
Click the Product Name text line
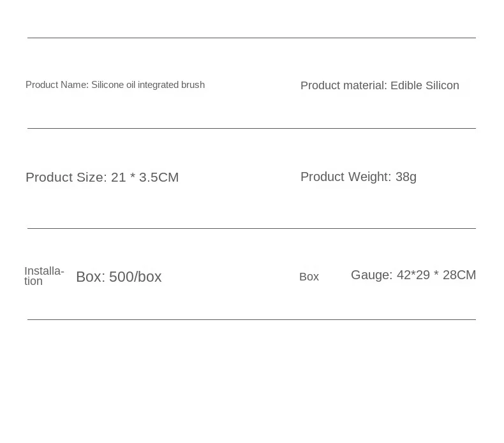(115, 85)
